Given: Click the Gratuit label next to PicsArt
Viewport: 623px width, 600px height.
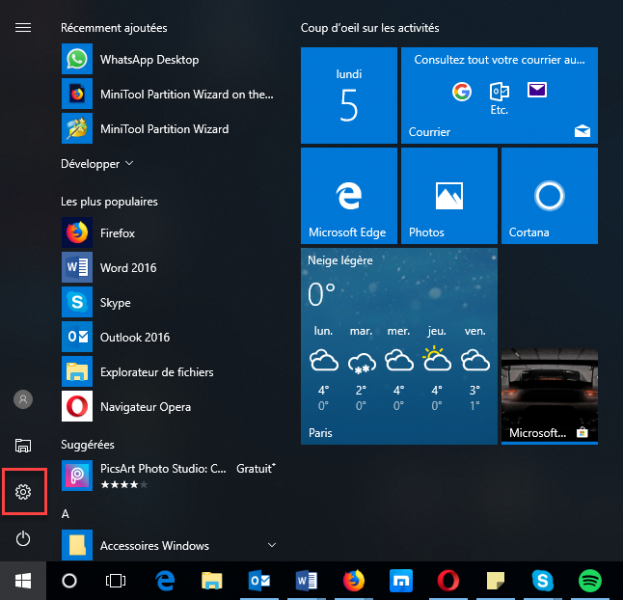Looking at the screenshot, I should (255, 468).
